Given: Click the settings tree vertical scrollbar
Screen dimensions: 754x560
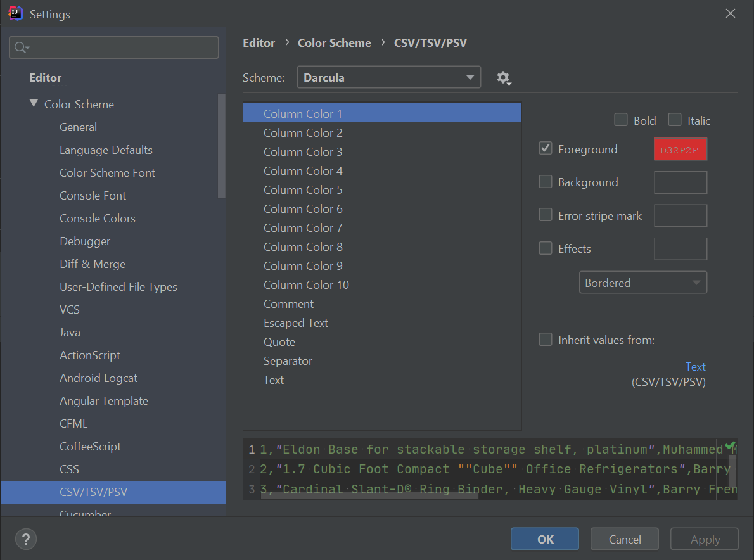Looking at the screenshot, I should pyautogui.click(x=222, y=146).
